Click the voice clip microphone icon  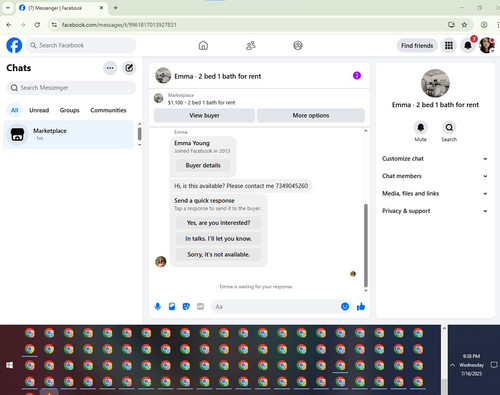(x=158, y=306)
